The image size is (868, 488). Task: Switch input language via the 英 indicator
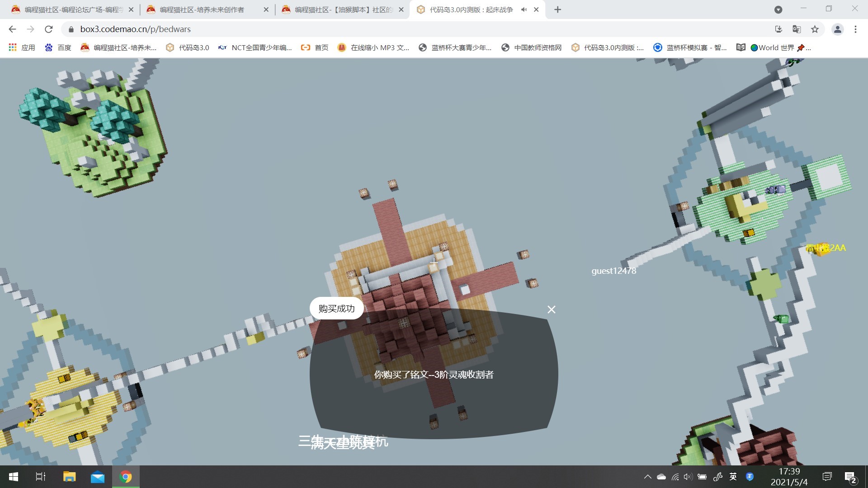click(733, 477)
